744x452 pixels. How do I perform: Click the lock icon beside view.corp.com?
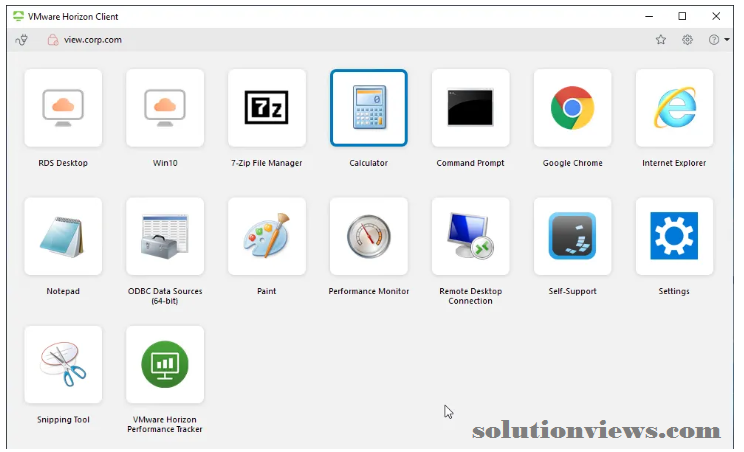click(x=53, y=40)
